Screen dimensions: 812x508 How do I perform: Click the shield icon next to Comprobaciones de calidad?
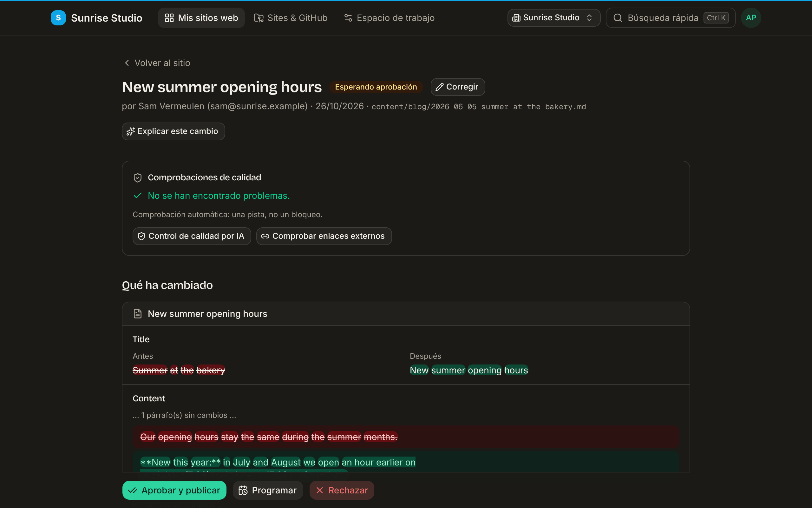138,177
